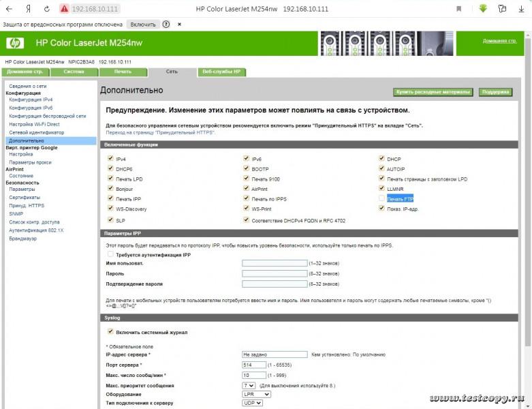The height and width of the screenshot is (409, 532).
Task: Click the Макс. число сообщ/мин field
Action: coord(254,376)
